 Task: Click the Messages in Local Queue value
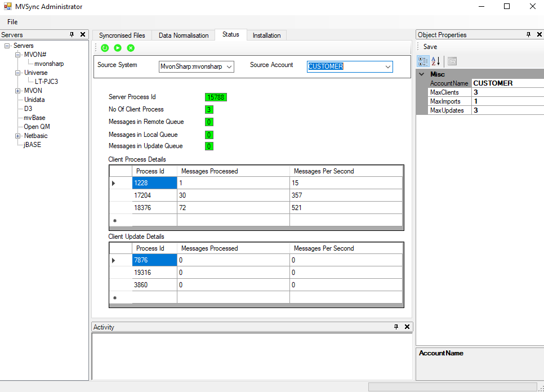pyautogui.click(x=209, y=135)
